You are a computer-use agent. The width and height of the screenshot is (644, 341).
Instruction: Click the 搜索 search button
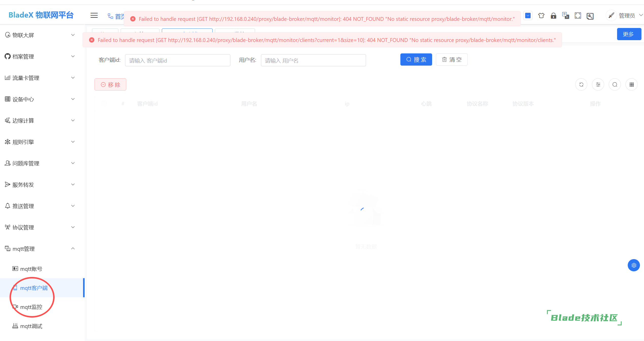416,59
